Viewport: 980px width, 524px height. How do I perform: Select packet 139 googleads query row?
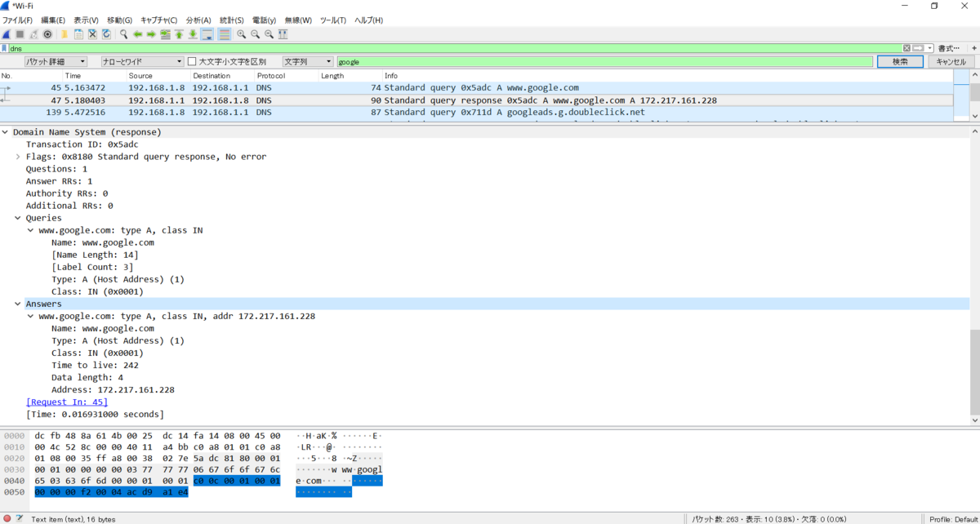click(x=477, y=113)
